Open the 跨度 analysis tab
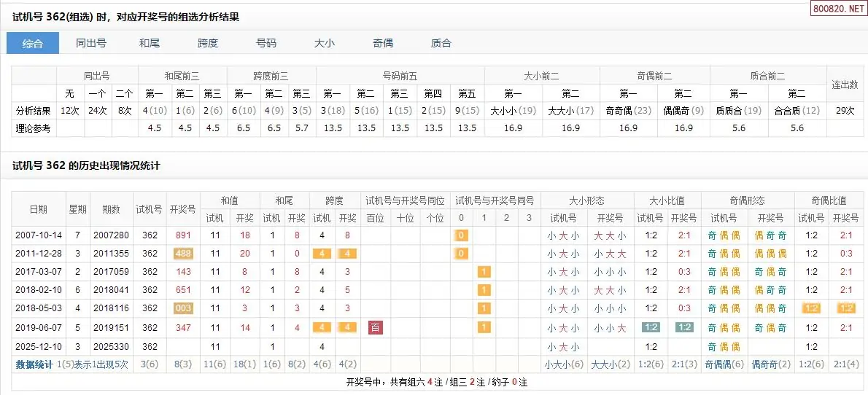The height and width of the screenshot is (395, 868). pyautogui.click(x=208, y=43)
